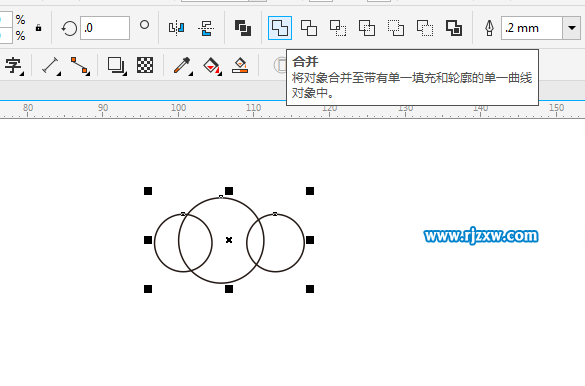This screenshot has width=585, height=386.
Task: Click ruler mark labeled 100
Action: click(x=178, y=107)
